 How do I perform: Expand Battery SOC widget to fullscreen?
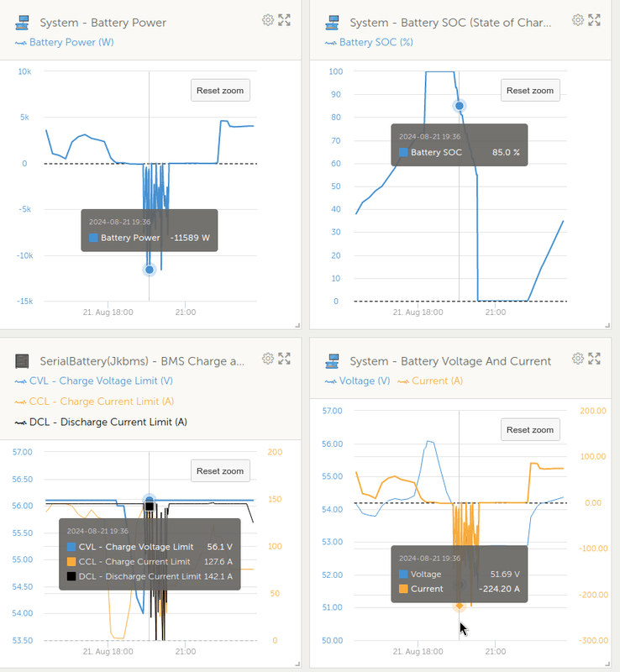tap(595, 19)
